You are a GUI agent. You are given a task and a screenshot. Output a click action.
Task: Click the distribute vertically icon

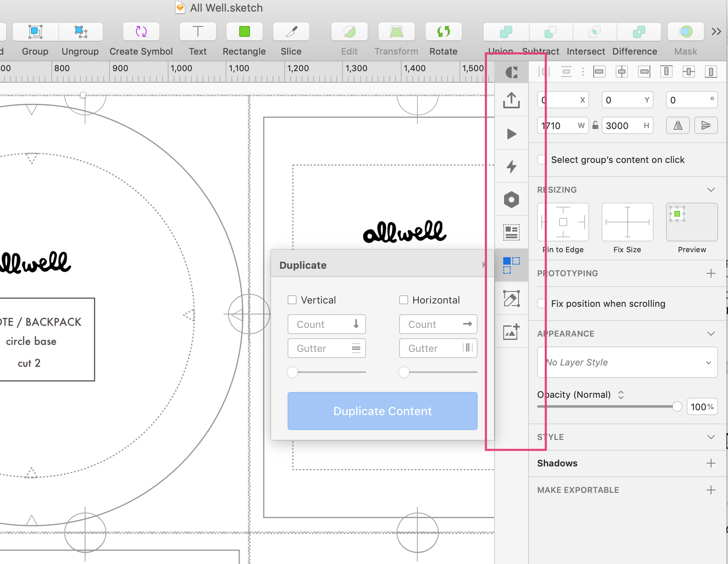point(566,72)
